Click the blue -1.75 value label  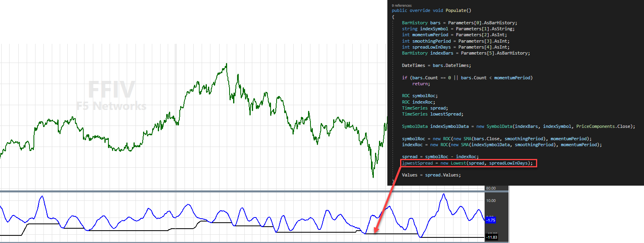(491, 220)
